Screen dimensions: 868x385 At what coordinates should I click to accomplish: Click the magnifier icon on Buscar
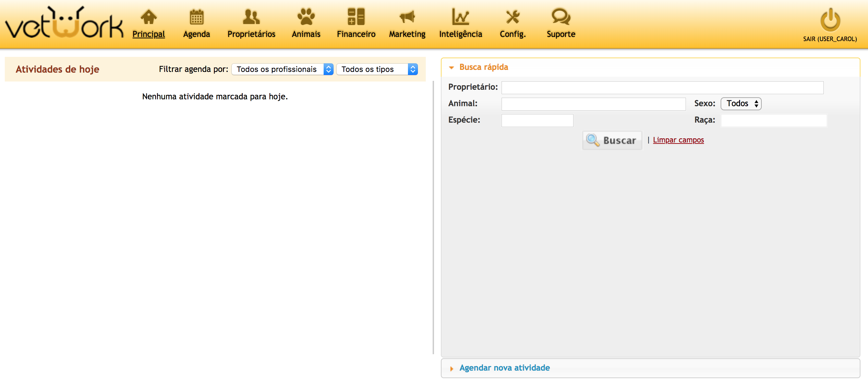pyautogui.click(x=593, y=140)
